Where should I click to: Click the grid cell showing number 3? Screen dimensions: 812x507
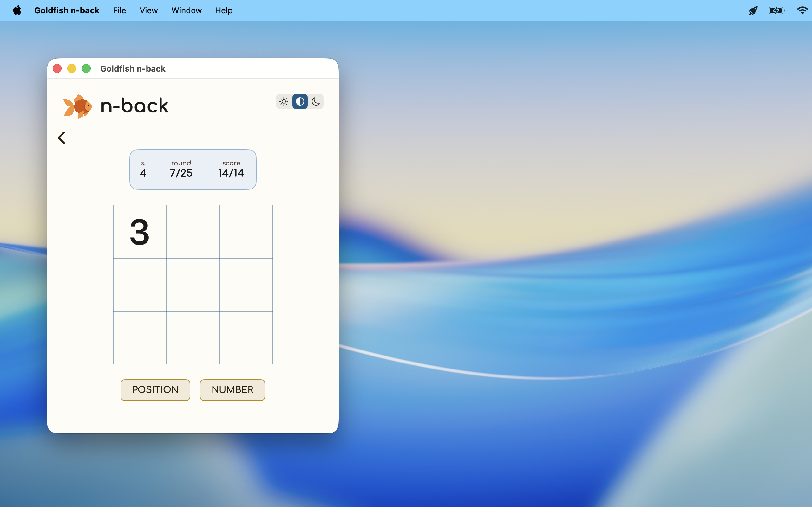point(140,232)
